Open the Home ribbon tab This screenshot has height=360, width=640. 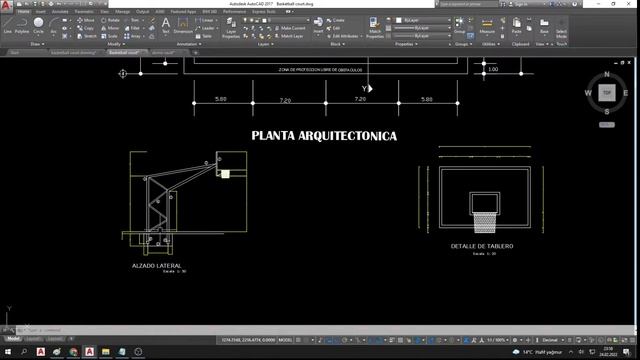[x=24, y=12]
